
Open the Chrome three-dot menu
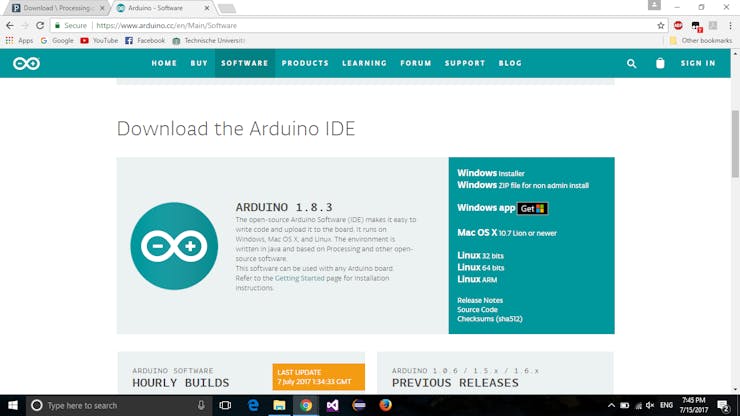(x=730, y=25)
